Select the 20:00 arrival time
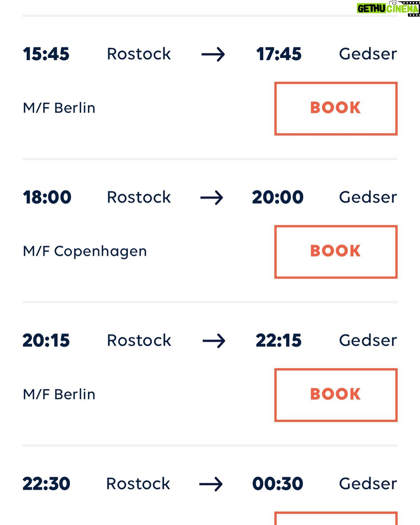 click(x=278, y=197)
